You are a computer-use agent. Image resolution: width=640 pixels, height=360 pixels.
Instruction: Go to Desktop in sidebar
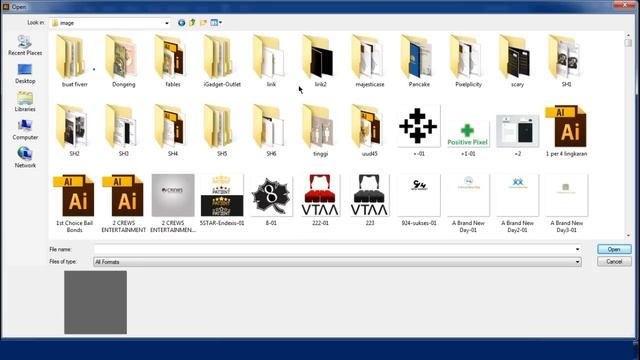tap(25, 74)
